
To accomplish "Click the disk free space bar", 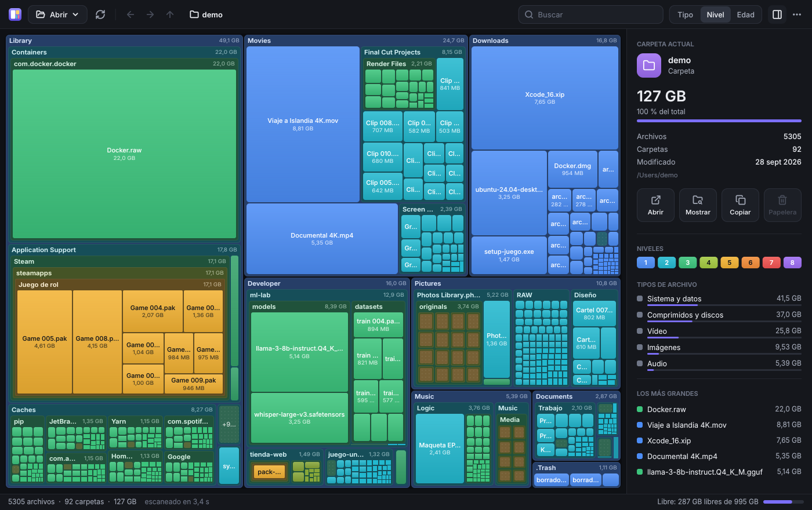I will pos(783,501).
